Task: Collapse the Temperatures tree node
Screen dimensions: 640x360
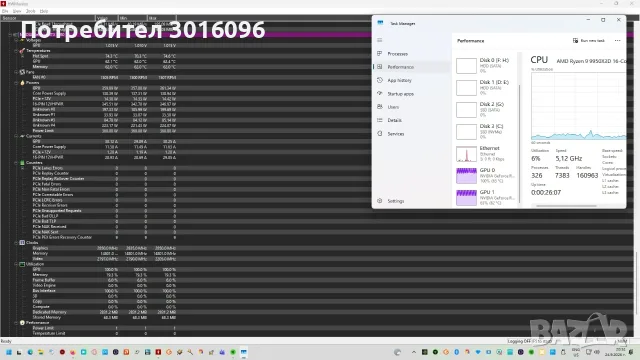Action: click(x=16, y=51)
